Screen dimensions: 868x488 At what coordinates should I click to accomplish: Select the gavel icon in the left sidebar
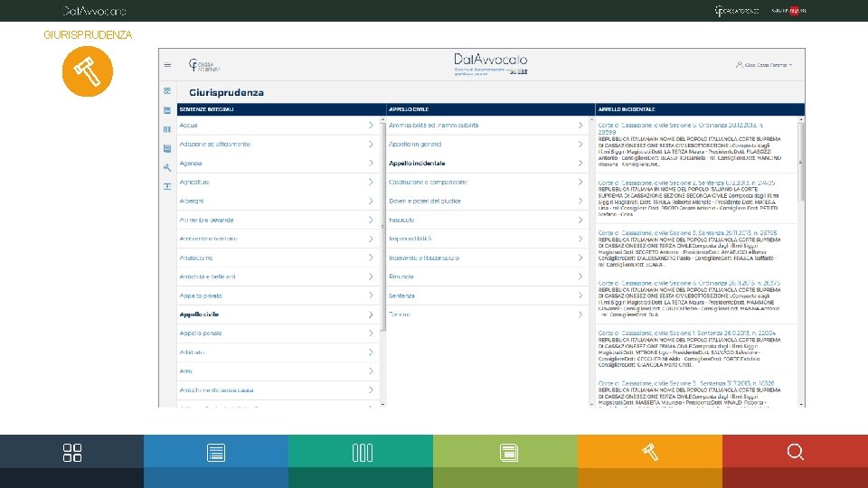click(167, 167)
